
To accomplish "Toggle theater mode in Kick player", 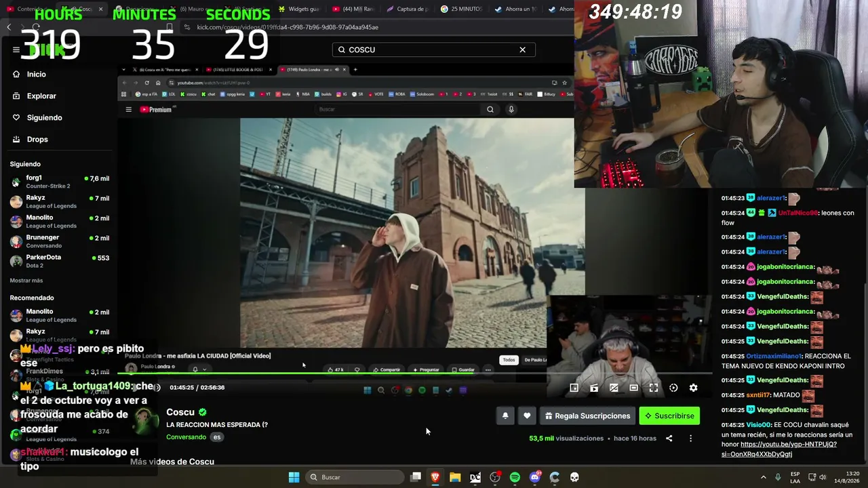I will 633,388.
